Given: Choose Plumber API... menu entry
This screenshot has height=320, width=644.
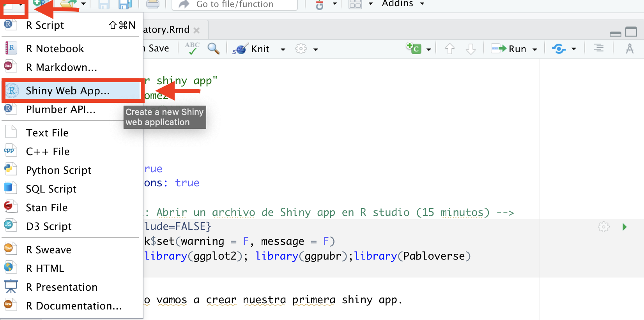Looking at the screenshot, I should click(71, 110).
